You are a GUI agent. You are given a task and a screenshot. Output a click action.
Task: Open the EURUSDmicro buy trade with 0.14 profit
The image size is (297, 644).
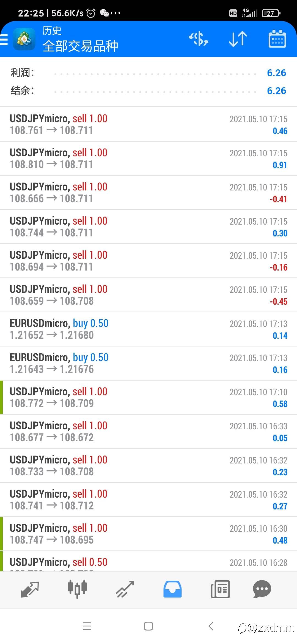(x=148, y=329)
